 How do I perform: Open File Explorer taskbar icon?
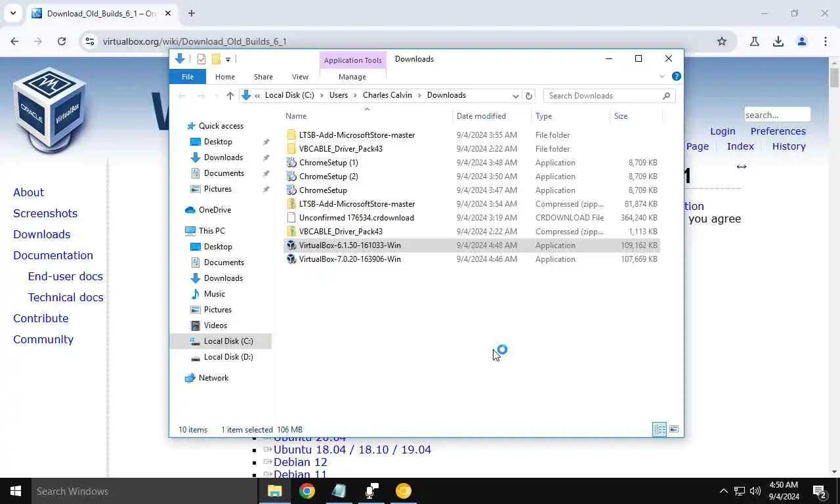[274, 491]
